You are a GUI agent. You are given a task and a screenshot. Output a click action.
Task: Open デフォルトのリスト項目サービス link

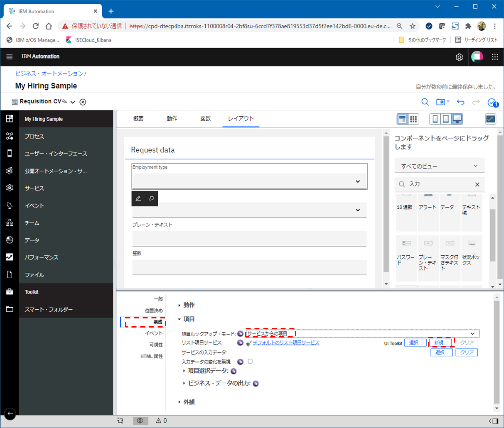[286, 343]
